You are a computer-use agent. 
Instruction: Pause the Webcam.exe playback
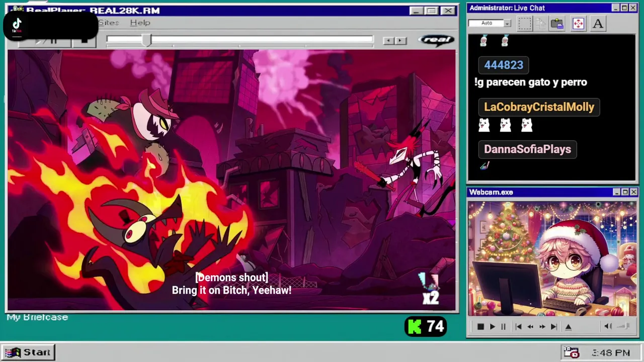click(x=503, y=327)
